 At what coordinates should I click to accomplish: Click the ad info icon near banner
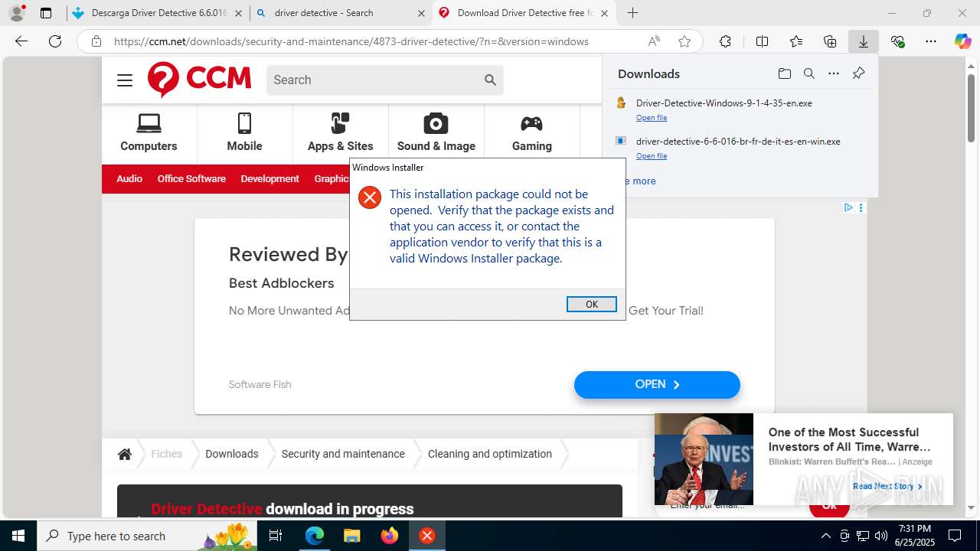click(x=848, y=207)
